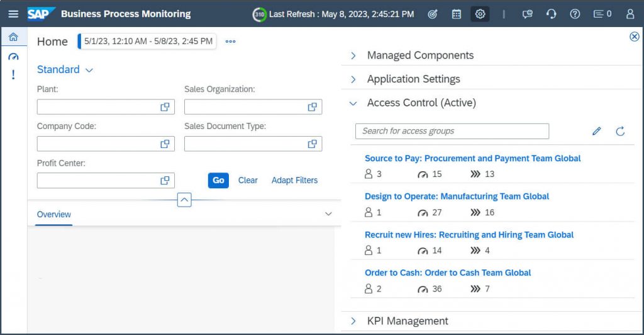This screenshot has height=335, width=644.
Task: Click users count 3 for Source to Pay
Action: pos(373,174)
